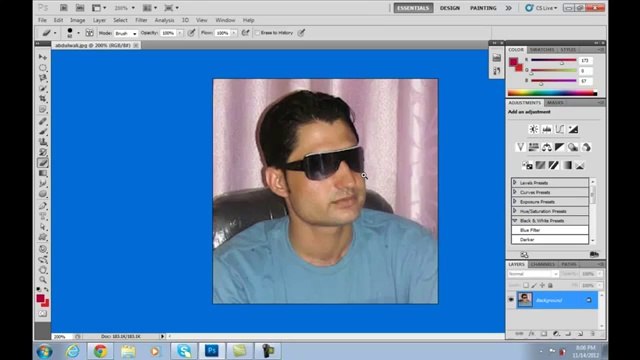Viewport: 640px width, 360px height.
Task: Select the Zoom tool in the toolbox
Action: pyautogui.click(x=43, y=280)
